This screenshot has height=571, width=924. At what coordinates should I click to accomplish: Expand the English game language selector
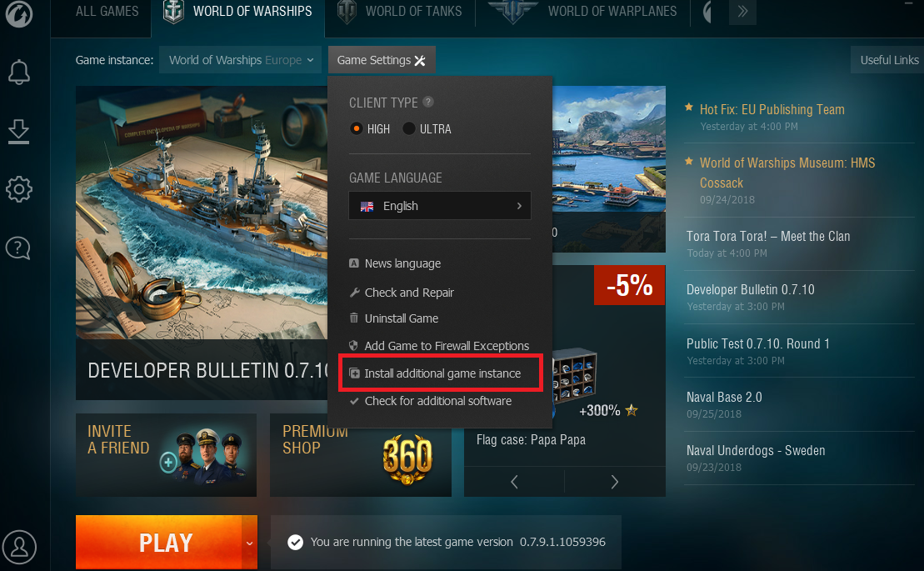pos(440,206)
